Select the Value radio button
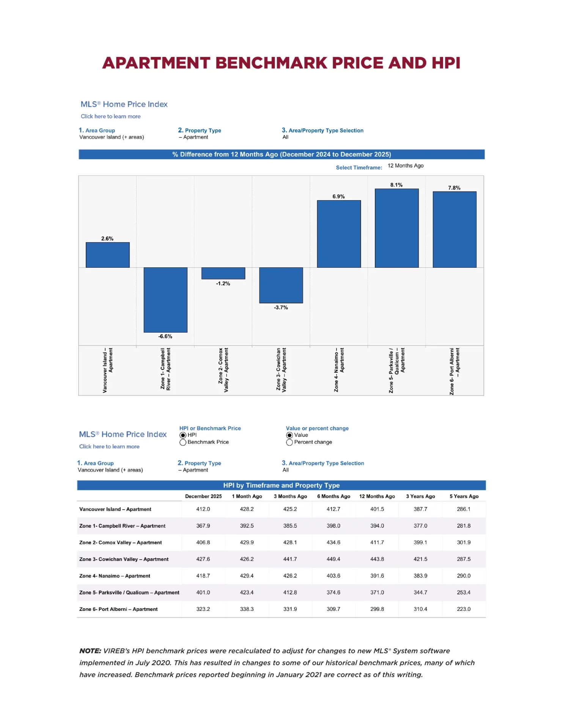 click(x=289, y=435)
